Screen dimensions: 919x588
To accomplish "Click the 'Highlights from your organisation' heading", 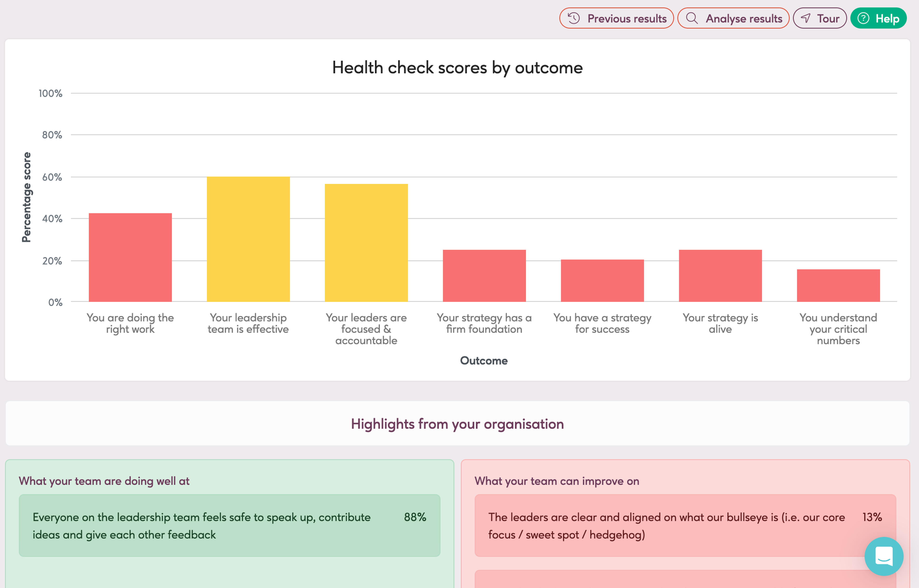I will [457, 424].
